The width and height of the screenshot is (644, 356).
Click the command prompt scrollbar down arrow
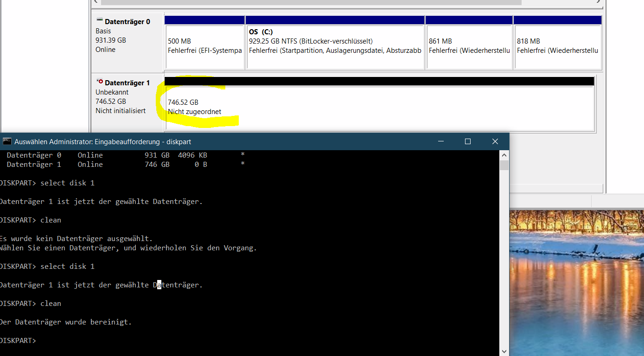point(504,352)
